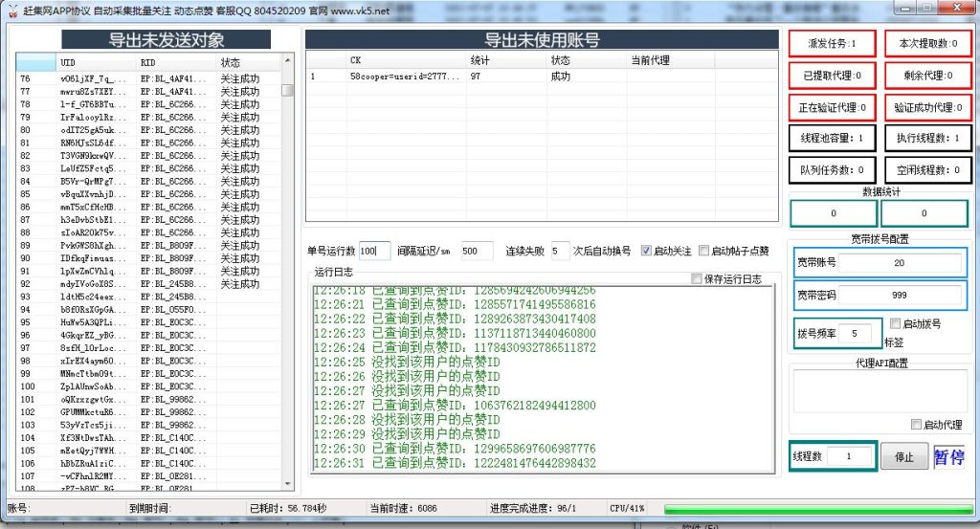Click the 单号运行数 input field
Image resolution: width=980 pixels, height=529 pixels.
(374, 251)
